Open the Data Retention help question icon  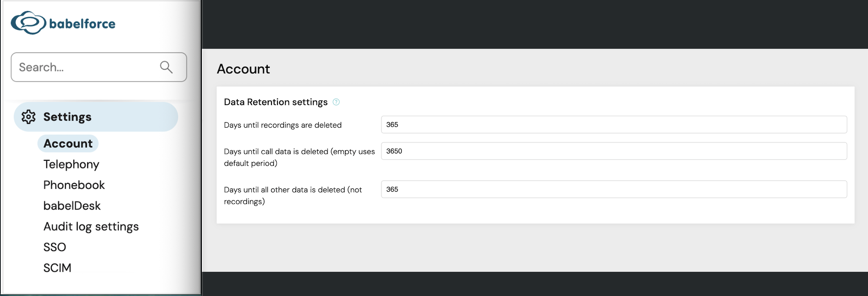(x=336, y=102)
